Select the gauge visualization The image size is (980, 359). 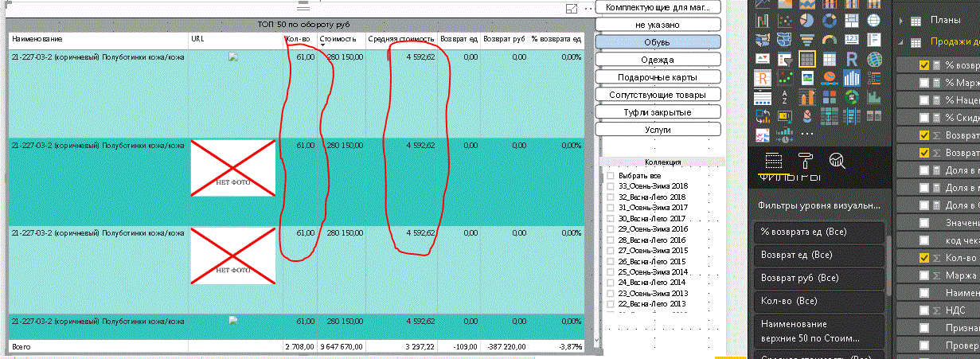[x=830, y=40]
